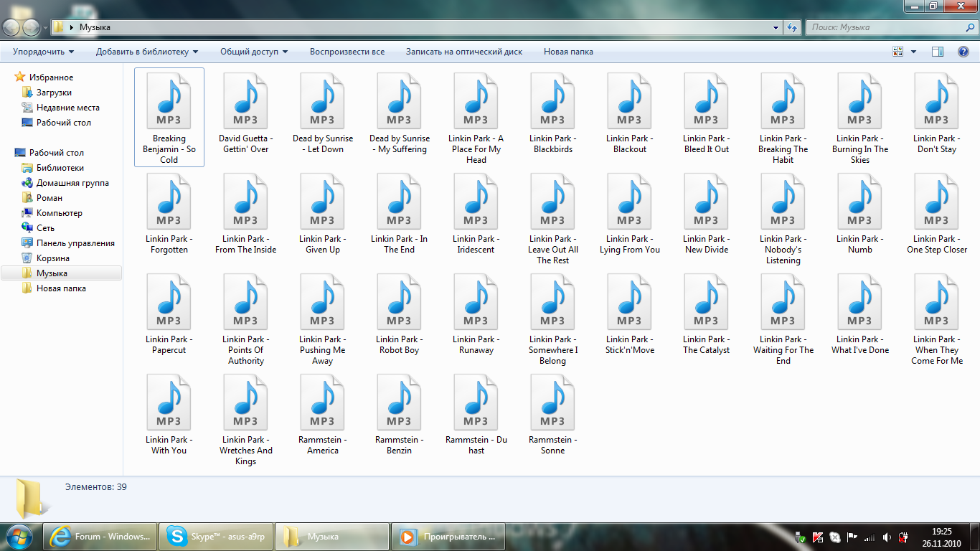Screen dimensions: 980x551
Task: Open Недавние места in navigation pane
Action: [67, 108]
